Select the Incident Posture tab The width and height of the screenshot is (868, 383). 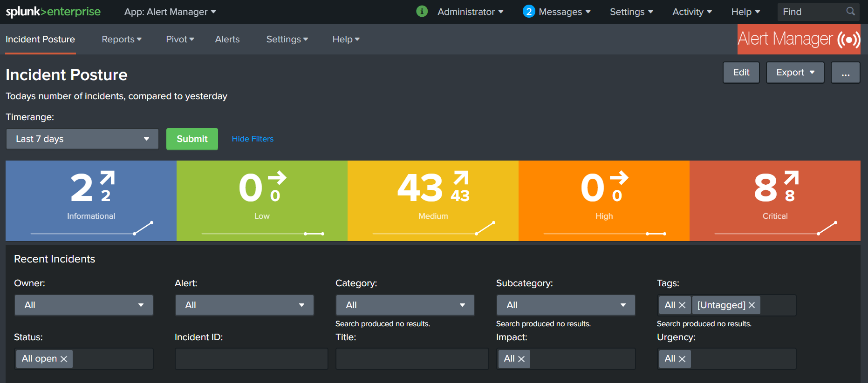tap(41, 40)
